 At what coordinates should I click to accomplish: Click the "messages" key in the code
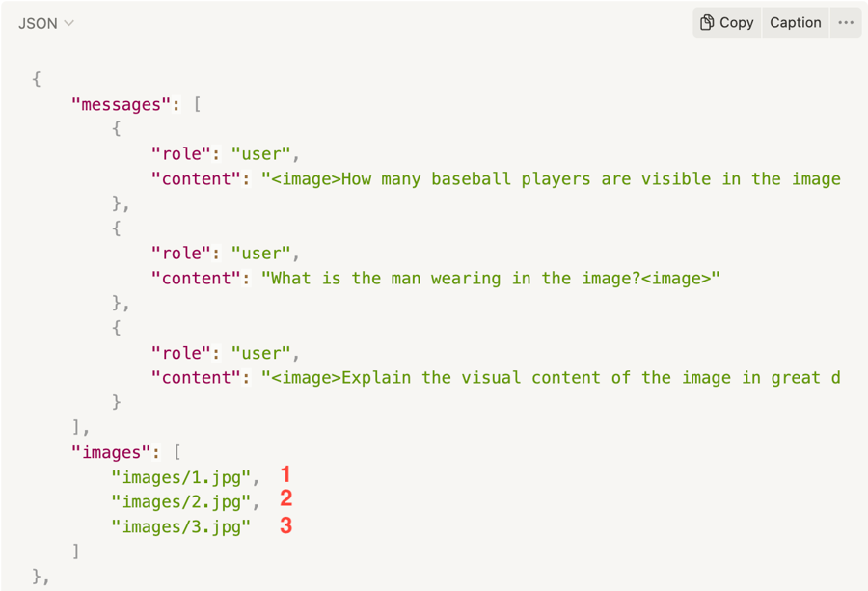pos(121,104)
